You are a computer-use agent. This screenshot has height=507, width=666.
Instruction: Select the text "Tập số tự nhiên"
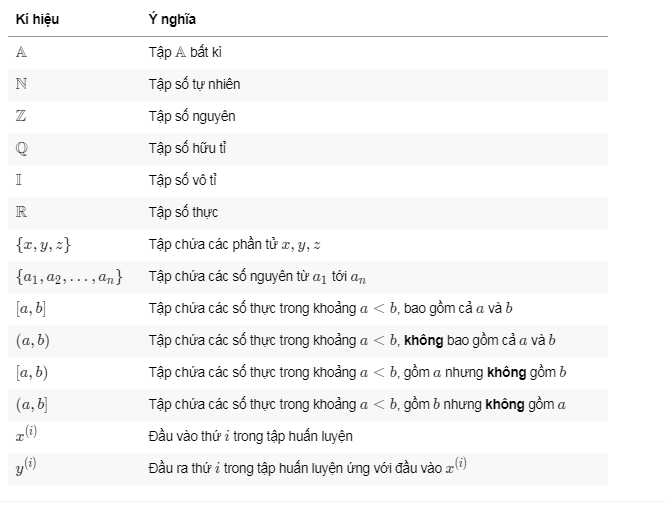(194, 84)
